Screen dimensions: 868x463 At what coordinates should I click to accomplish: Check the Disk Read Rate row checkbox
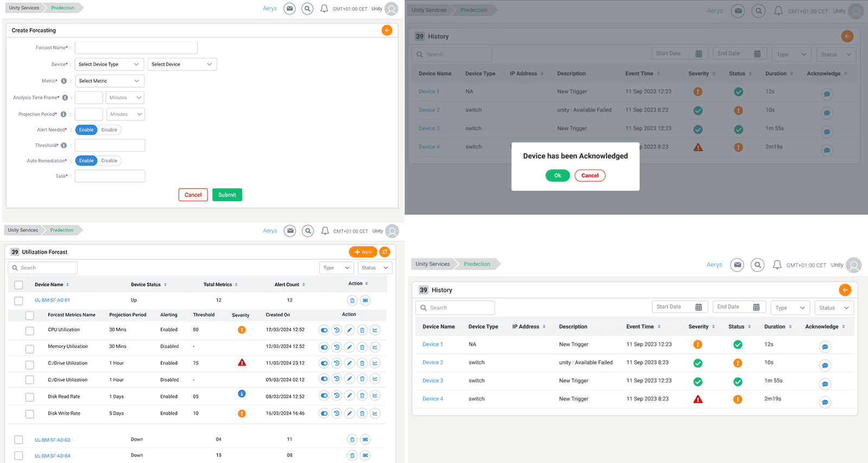point(30,397)
